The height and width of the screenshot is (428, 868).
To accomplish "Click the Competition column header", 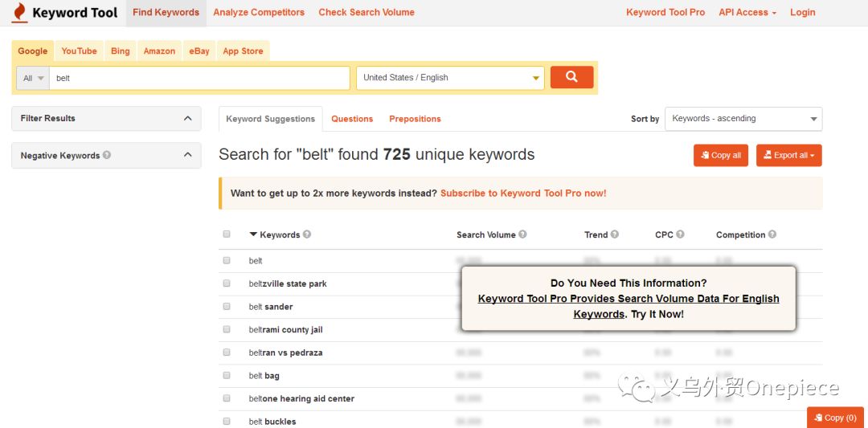I will tap(741, 234).
